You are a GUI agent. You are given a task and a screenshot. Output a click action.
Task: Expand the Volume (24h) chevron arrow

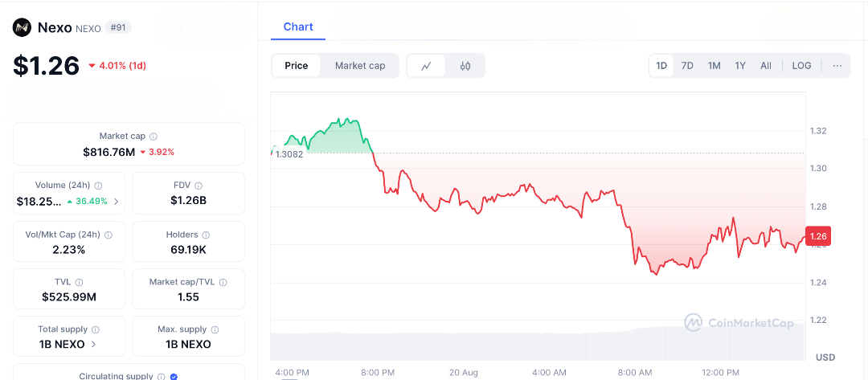(x=117, y=201)
